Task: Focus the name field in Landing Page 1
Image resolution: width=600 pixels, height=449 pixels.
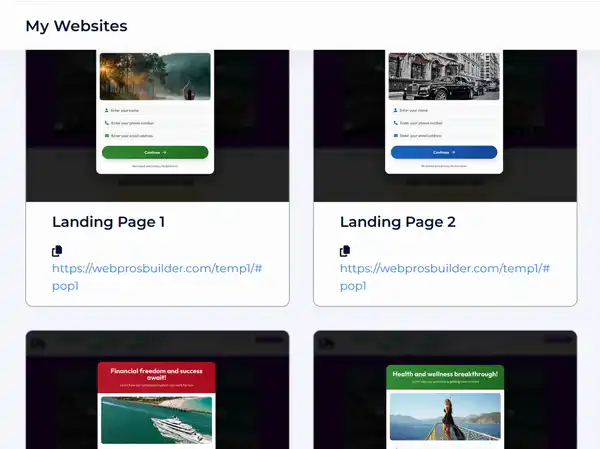Action: click(158, 110)
